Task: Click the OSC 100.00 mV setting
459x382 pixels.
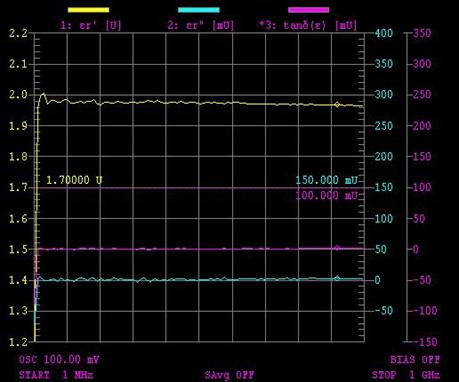Action: [x=59, y=360]
